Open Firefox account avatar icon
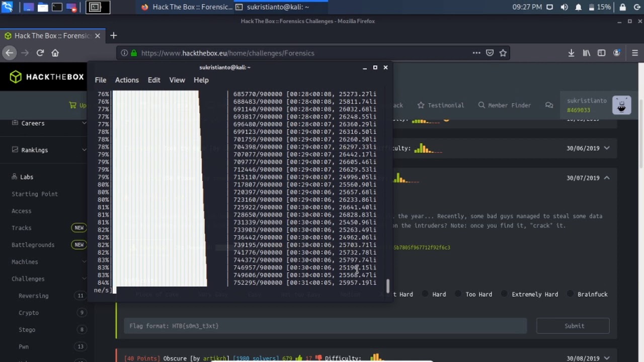644x362 pixels. (617, 53)
